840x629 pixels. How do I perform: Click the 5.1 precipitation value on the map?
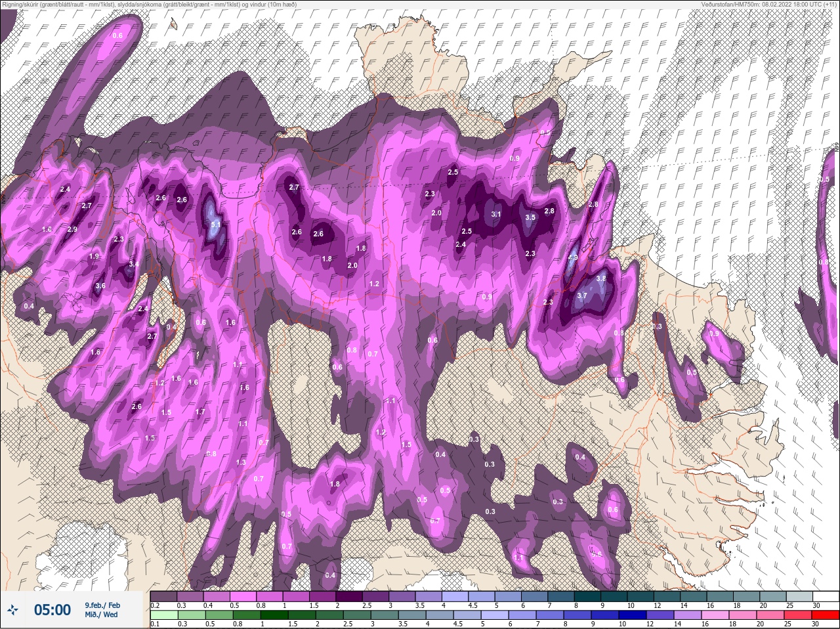point(216,225)
